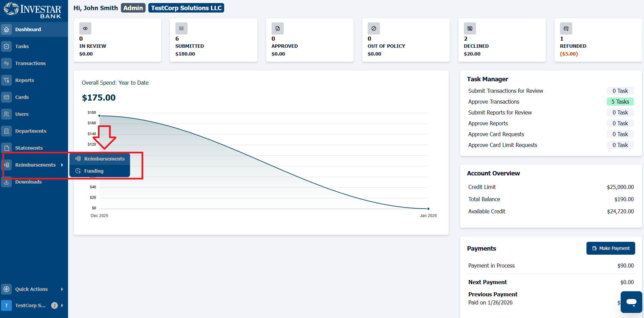
Task: Open the Cards icon in sidebar
Action: (6, 97)
